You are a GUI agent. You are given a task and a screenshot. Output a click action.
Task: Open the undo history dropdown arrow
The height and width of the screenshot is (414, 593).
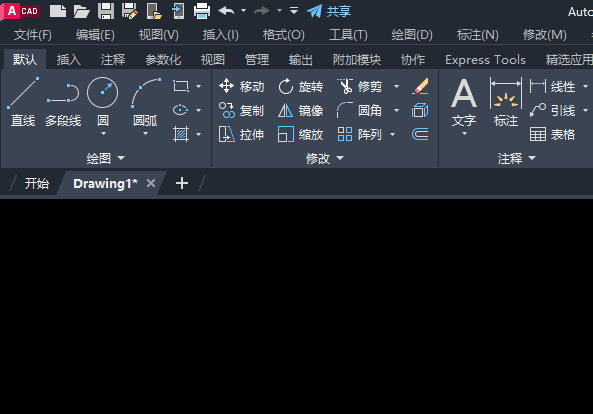(244, 11)
